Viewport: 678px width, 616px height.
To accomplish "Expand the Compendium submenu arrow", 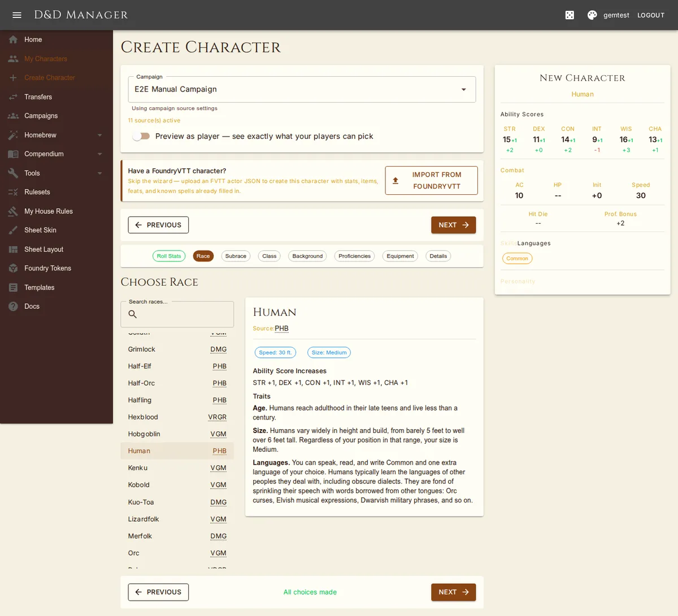I will click(x=100, y=154).
